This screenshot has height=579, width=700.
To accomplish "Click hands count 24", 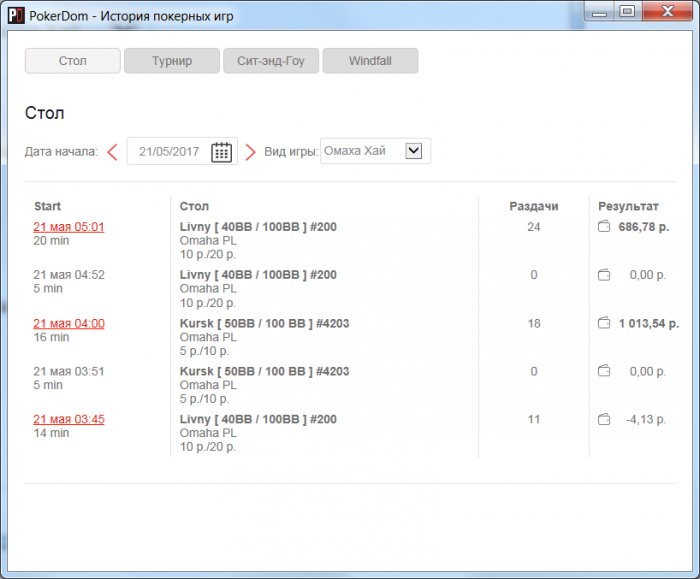I will pyautogui.click(x=534, y=227).
